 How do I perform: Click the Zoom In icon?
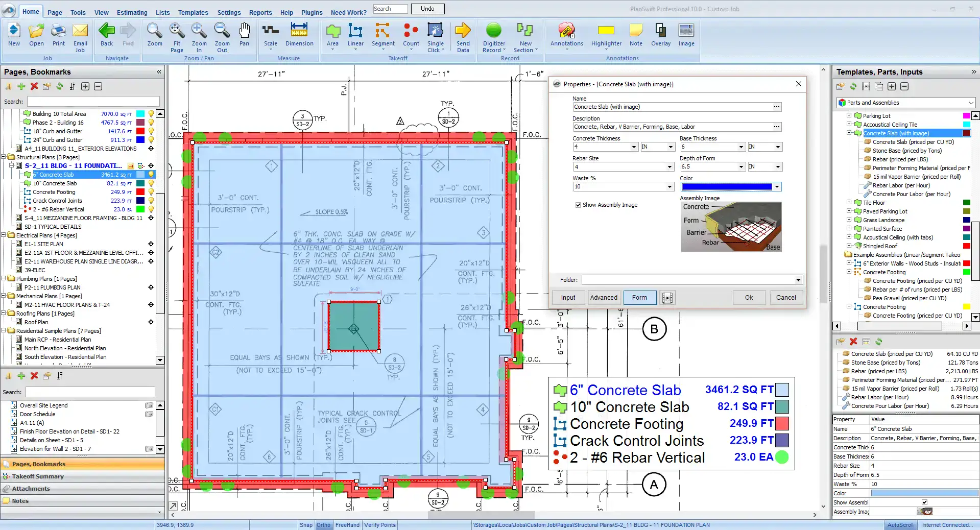[199, 37]
